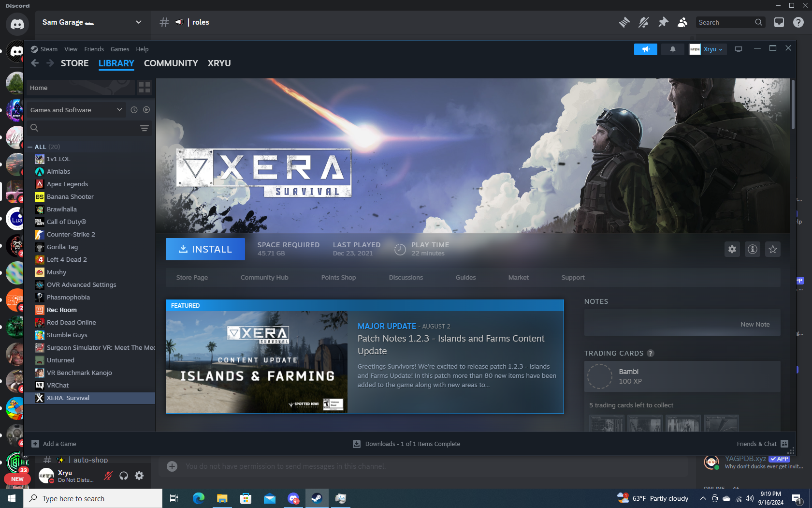Viewport: 812px width, 508px height.
Task: Open the View menu
Action: coord(71,49)
